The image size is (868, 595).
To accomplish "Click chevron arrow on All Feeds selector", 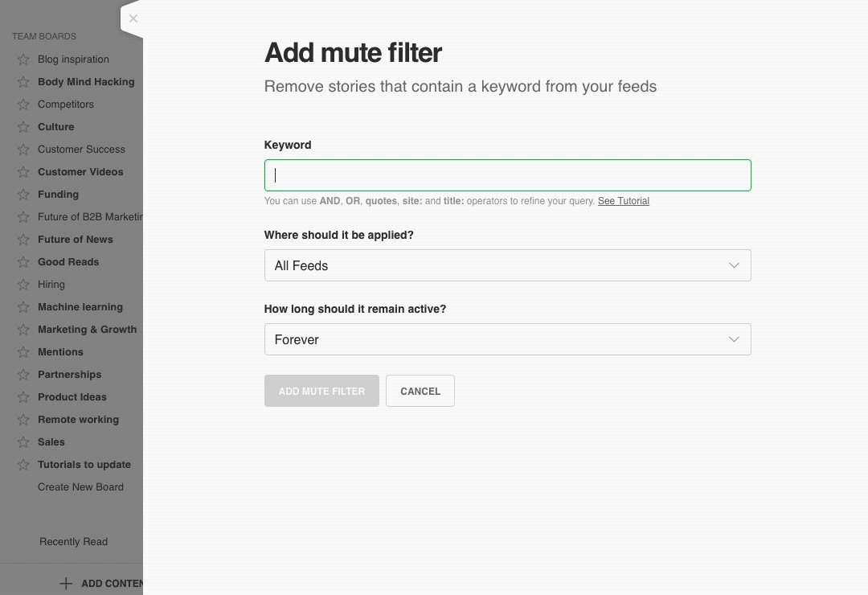I will (x=733, y=265).
